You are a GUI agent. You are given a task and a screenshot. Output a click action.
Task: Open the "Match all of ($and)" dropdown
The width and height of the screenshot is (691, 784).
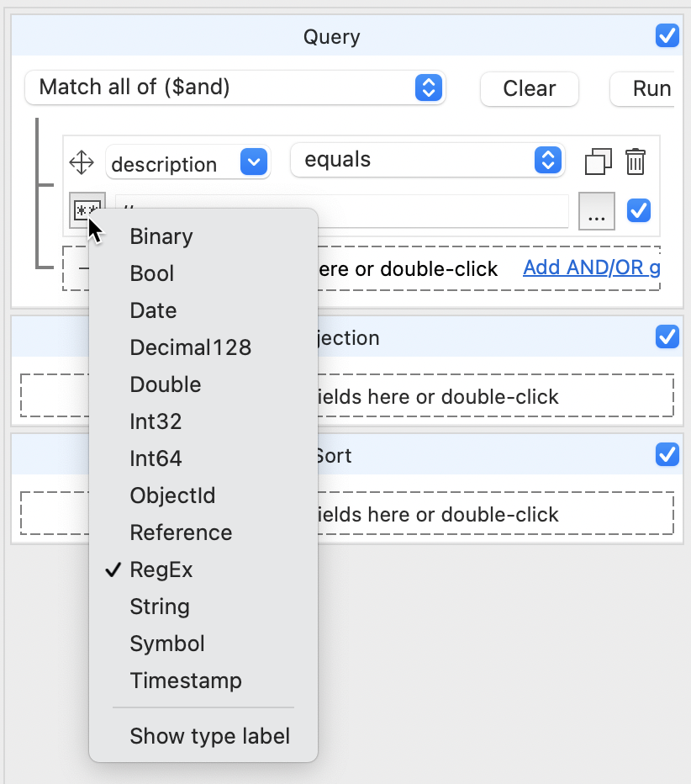(430, 87)
